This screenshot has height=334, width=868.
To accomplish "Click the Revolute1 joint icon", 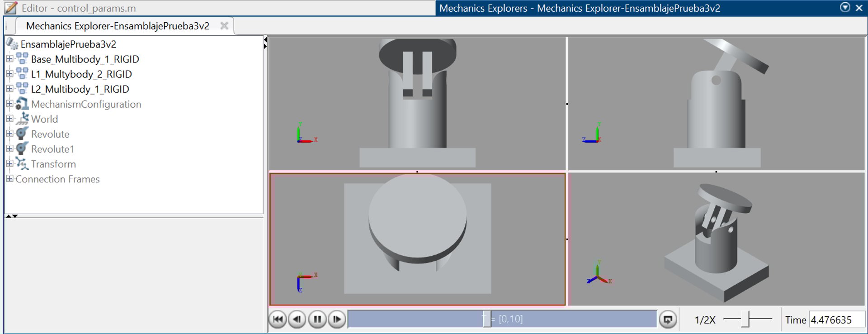I will click(22, 148).
